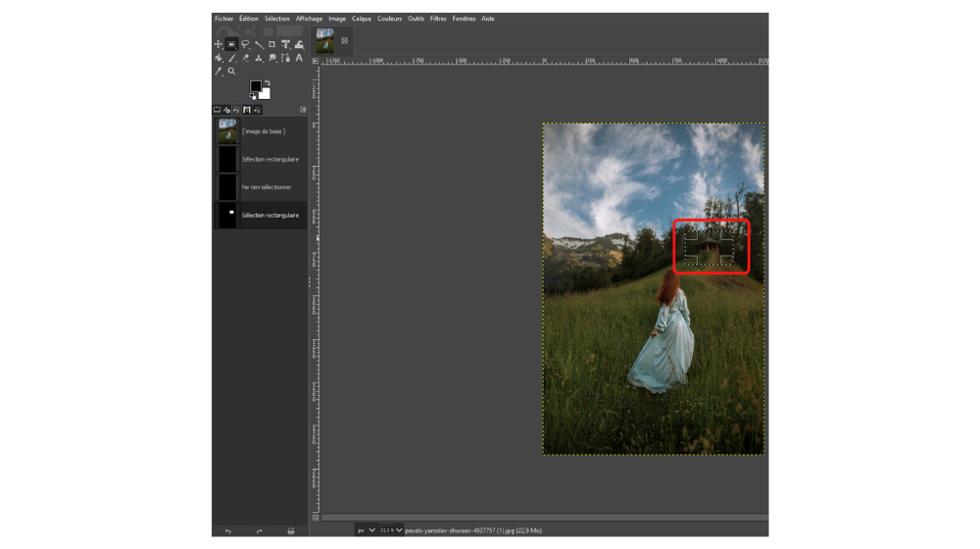Screen dimensions: 980x549
Task: Undo last action in history panel
Action: tap(228, 531)
